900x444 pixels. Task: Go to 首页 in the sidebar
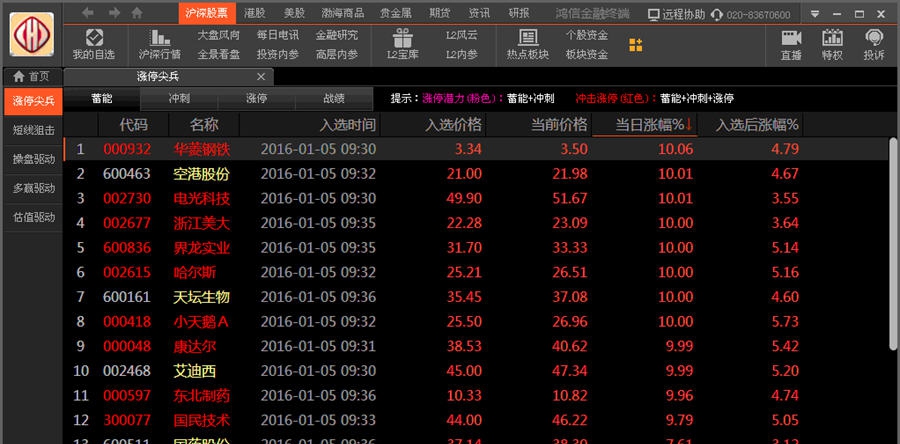[x=32, y=76]
